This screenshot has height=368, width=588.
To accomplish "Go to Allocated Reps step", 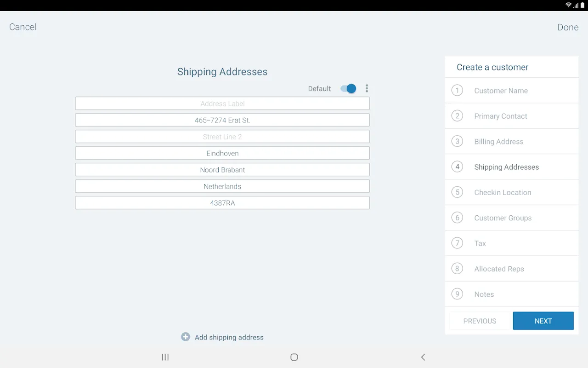I will point(512,269).
